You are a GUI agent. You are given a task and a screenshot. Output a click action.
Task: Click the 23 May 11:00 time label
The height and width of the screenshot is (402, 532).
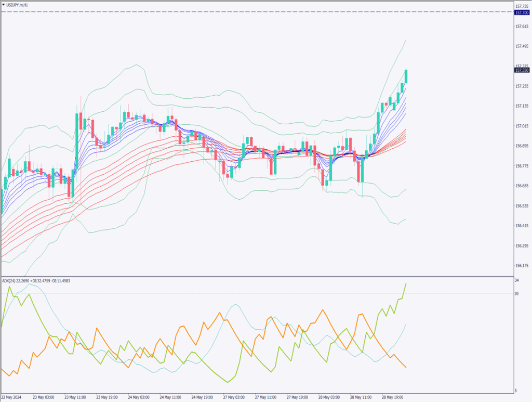tap(75, 396)
